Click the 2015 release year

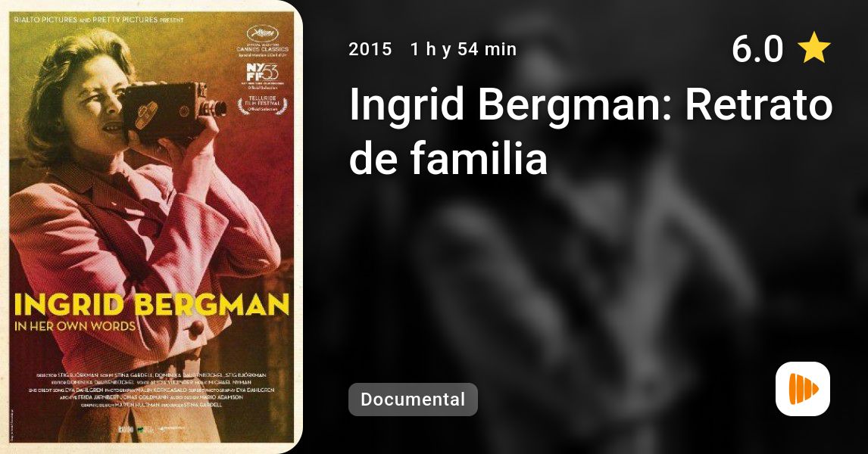[x=370, y=49]
